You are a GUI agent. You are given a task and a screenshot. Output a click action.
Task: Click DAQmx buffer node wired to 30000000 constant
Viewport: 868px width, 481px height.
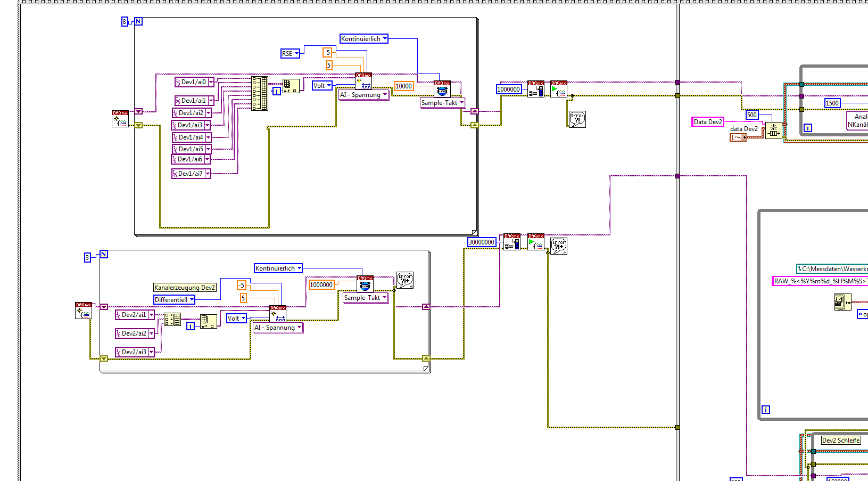(512, 242)
